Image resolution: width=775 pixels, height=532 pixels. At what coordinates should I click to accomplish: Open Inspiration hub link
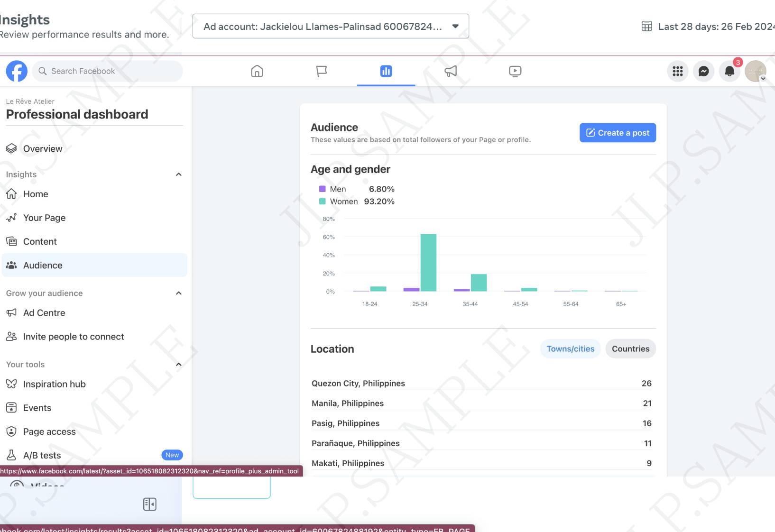(x=94, y=384)
